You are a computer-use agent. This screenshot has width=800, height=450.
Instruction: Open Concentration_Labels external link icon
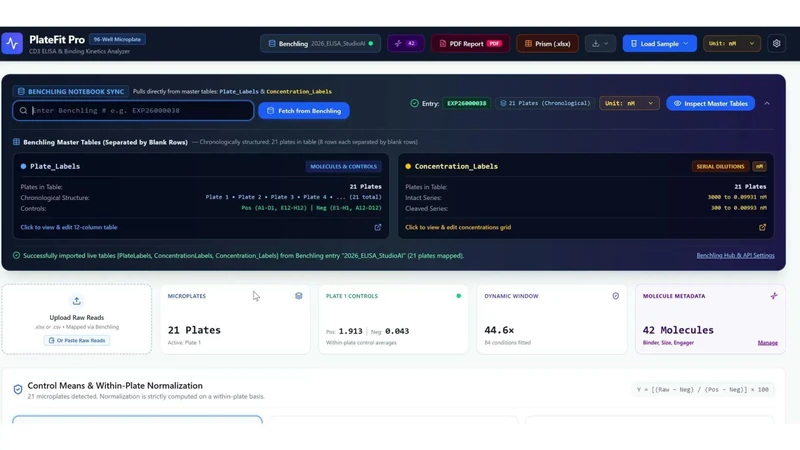[762, 228]
